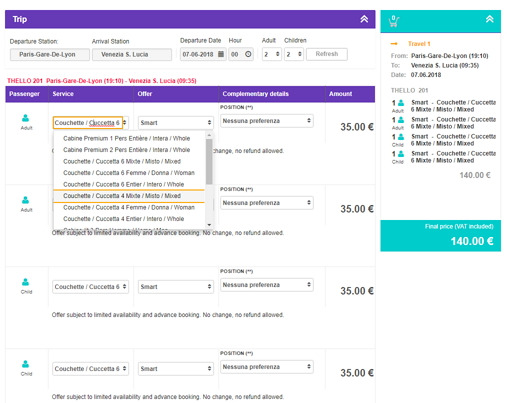Choose Couchette 4 Femme / Donna / Woman

point(129,207)
